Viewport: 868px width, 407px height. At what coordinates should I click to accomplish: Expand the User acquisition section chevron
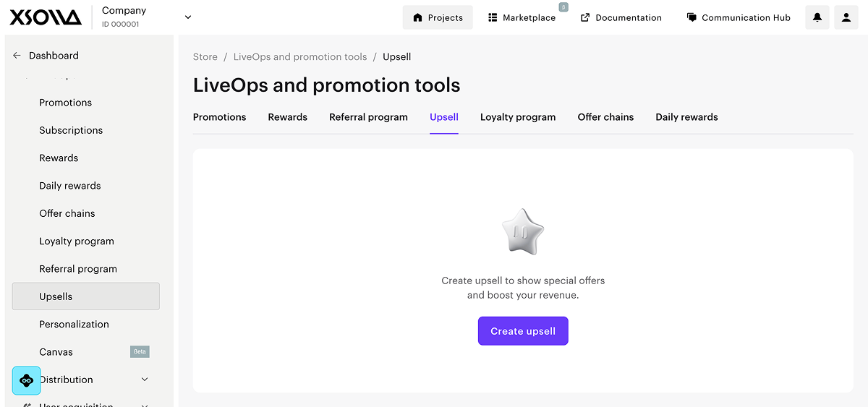[x=145, y=404]
